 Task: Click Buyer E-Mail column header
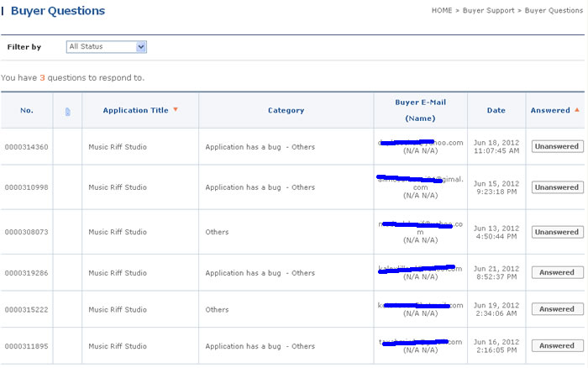[420, 103]
